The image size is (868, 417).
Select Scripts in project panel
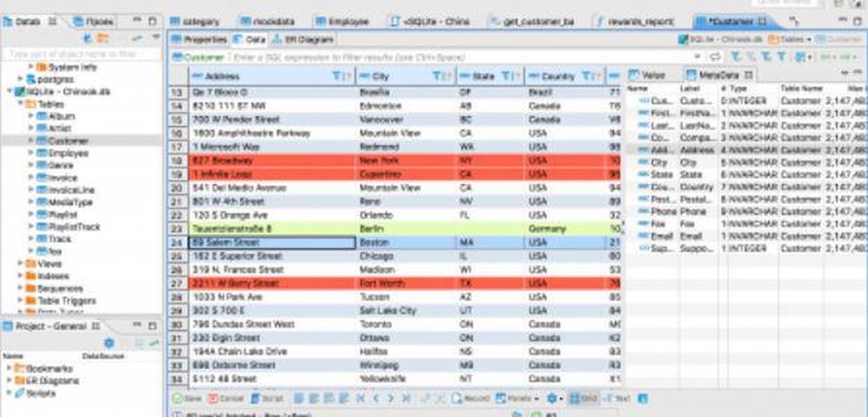click(x=36, y=394)
